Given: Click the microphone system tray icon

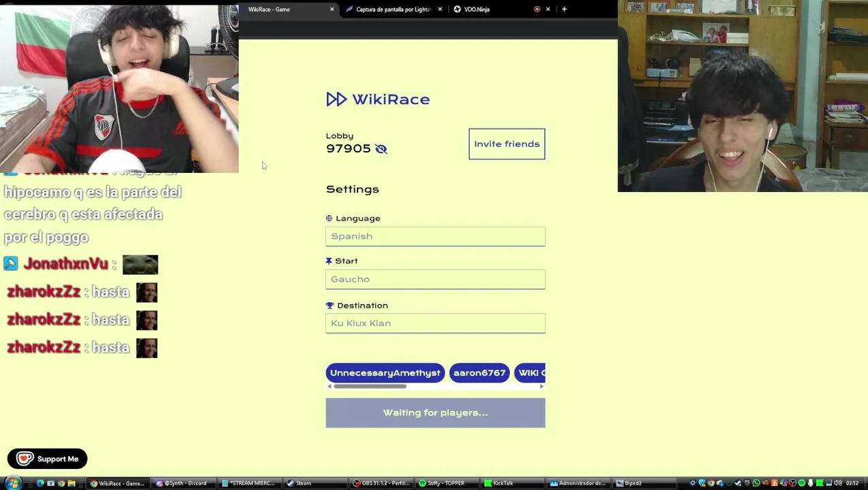Looking at the screenshot, I should pyautogui.click(x=811, y=483).
